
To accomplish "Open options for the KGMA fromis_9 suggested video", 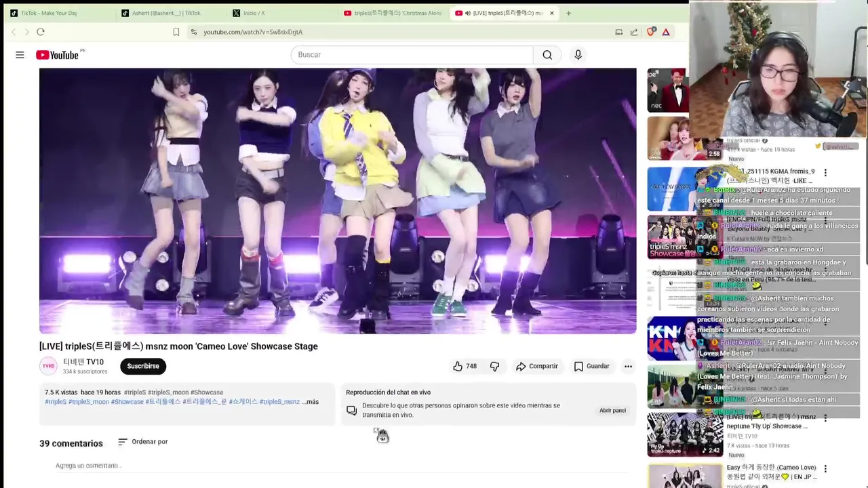I will pyautogui.click(x=825, y=173).
